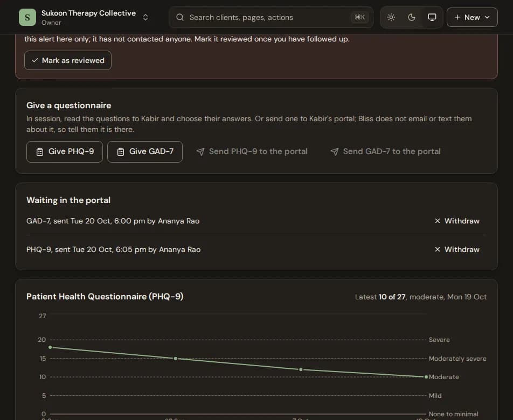Screen dimensions: 513x420
Task: Click the 'Give a questionnaire' heading
Action: coord(69,105)
